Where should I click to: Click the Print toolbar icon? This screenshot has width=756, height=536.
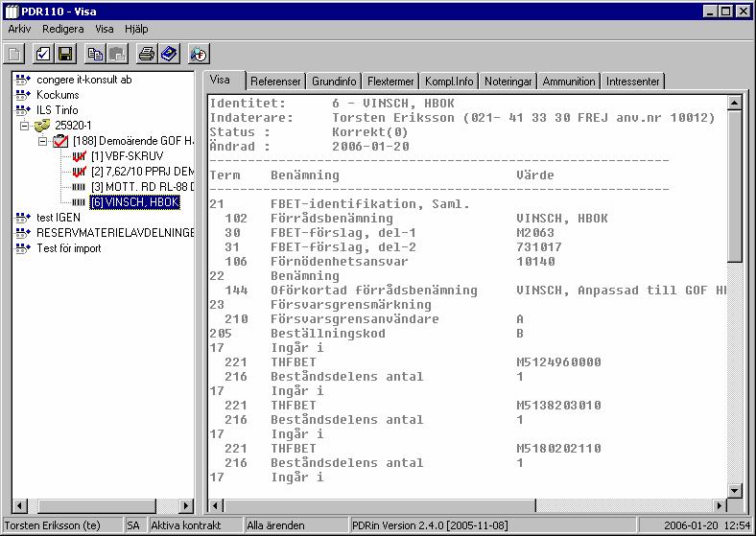[147, 54]
